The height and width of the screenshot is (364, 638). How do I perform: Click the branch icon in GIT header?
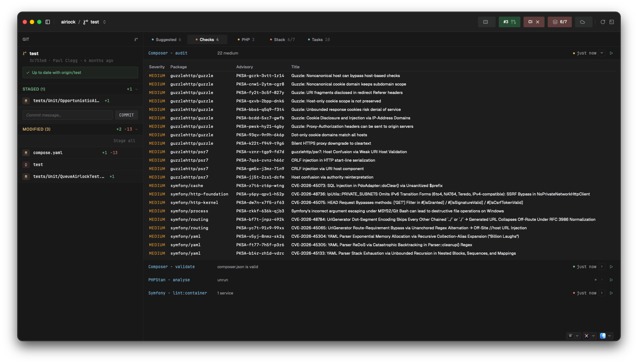[136, 39]
